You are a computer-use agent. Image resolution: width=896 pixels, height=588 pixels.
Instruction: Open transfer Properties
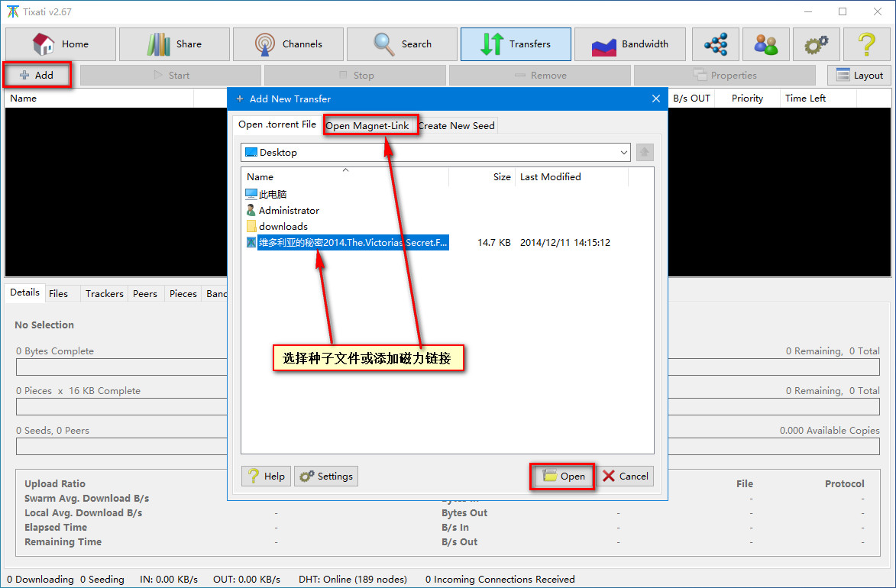(725, 75)
